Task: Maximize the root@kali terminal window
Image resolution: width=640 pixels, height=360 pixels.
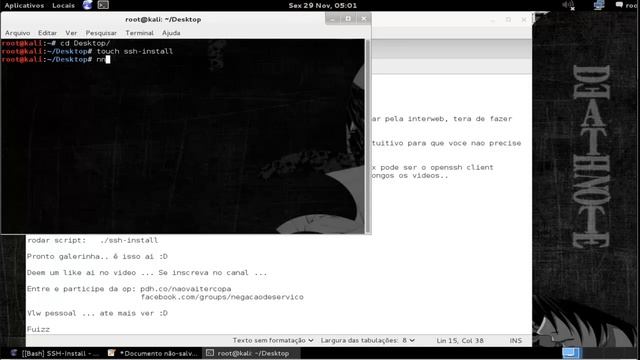Action: [x=348, y=19]
